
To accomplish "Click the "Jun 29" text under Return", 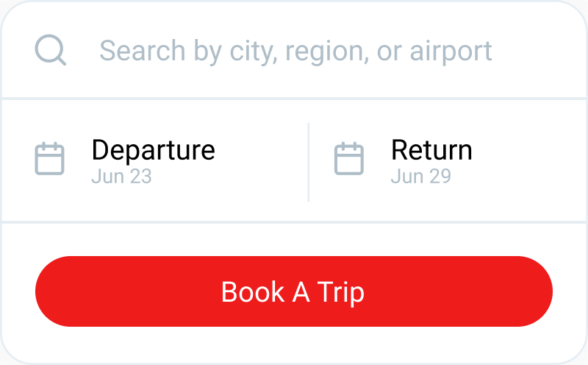I will pyautogui.click(x=420, y=177).
